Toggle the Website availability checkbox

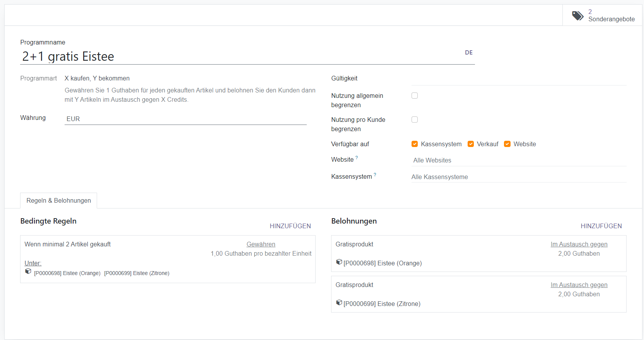(507, 144)
